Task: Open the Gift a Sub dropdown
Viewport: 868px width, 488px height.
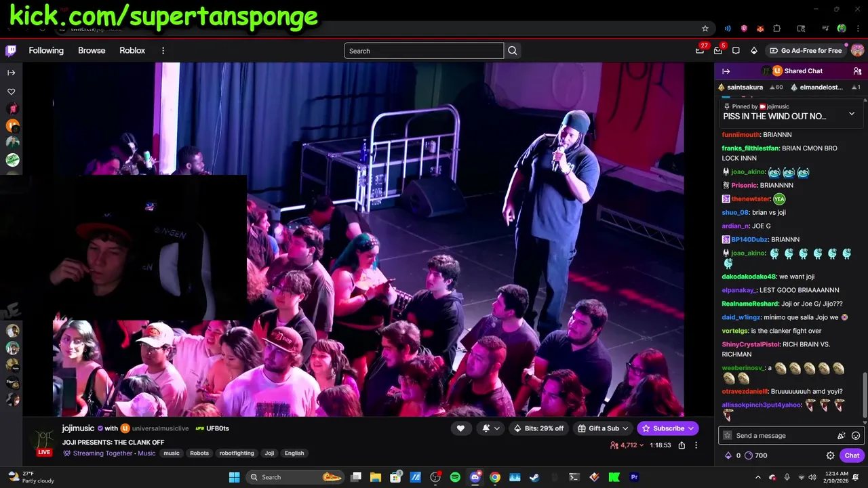Action: pyautogui.click(x=603, y=428)
